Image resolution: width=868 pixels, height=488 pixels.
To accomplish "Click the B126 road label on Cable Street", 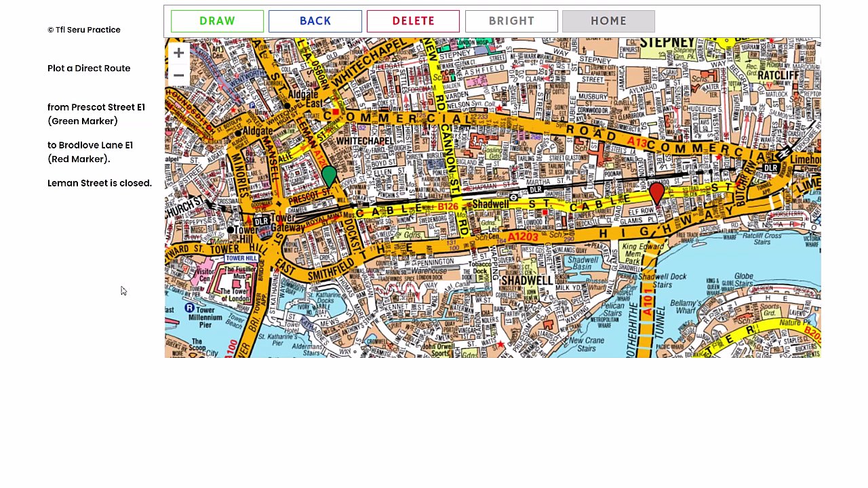I will click(448, 206).
